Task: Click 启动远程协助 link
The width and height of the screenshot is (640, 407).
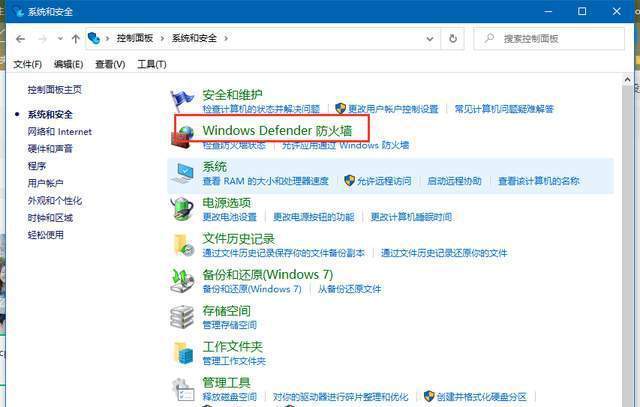Action: point(454,181)
